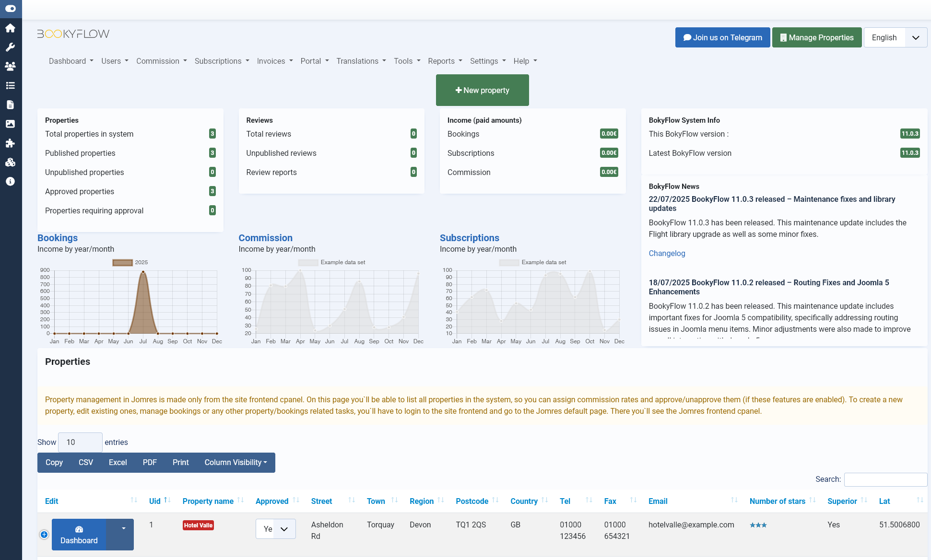Click the home icon in sidebar
Image resolution: width=931 pixels, height=560 pixels.
click(11, 28)
